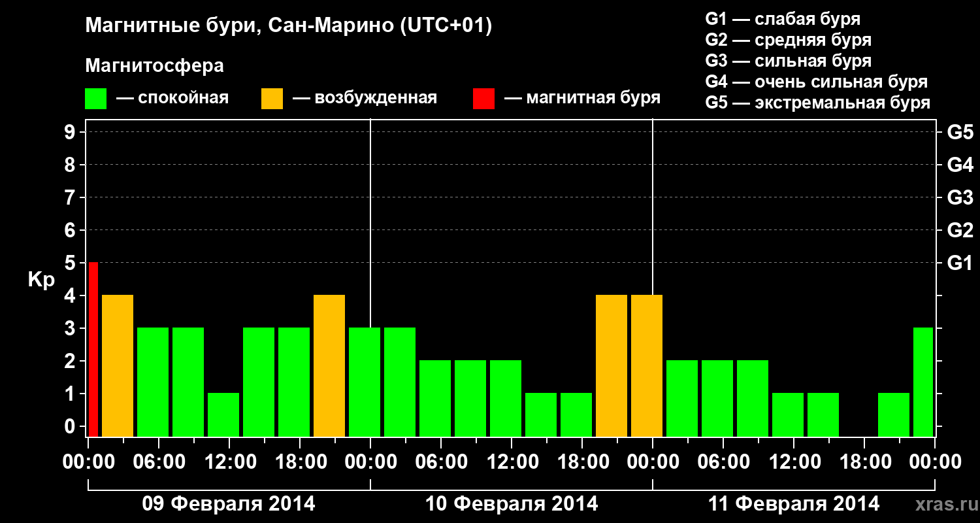980x523 pixels.
Task: Click the 'Kp' axis label
Action: pos(41,280)
